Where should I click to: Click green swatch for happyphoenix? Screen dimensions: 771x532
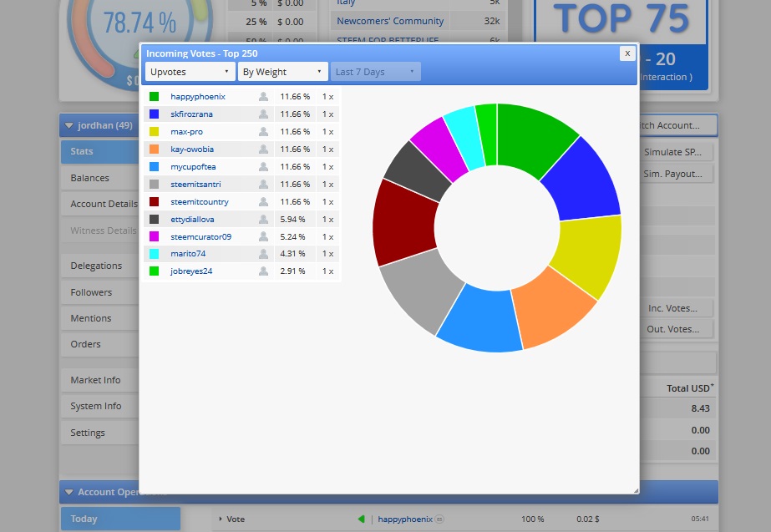coord(154,96)
